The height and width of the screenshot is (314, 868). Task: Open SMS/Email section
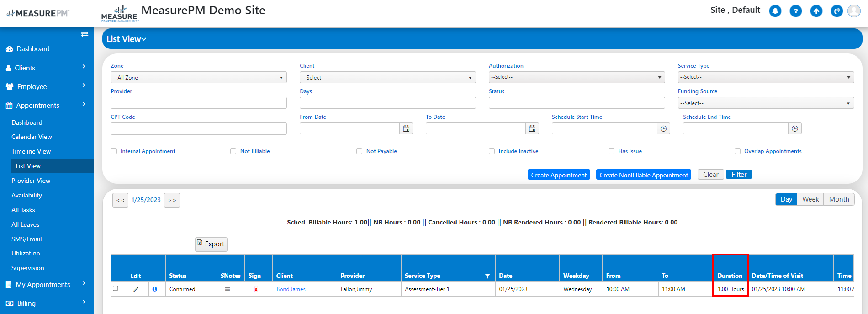coord(26,239)
